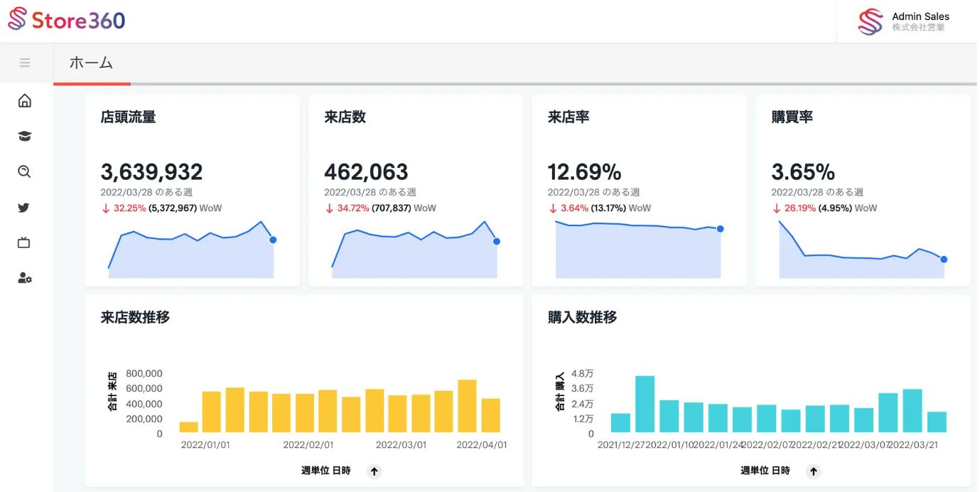Screen dimensions: 980x492
Task: Toggle the sort arrow under 購入数推移 chart
Action: (x=813, y=471)
